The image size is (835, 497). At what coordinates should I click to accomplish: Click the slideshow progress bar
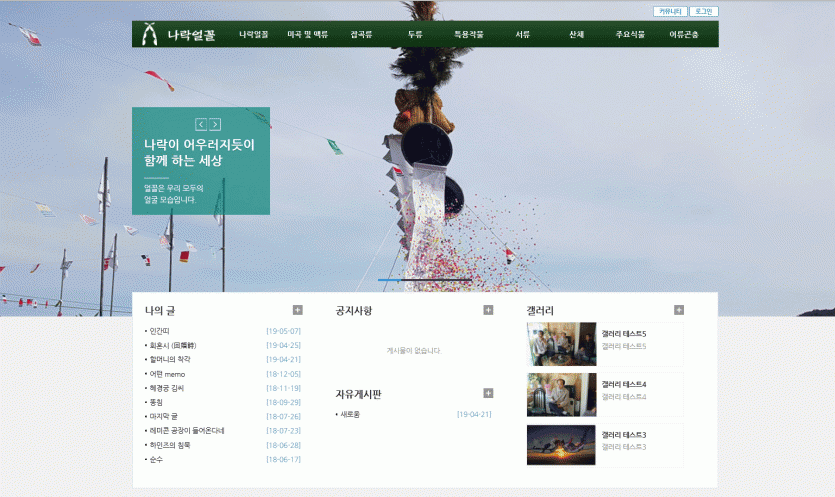pyautogui.click(x=424, y=281)
